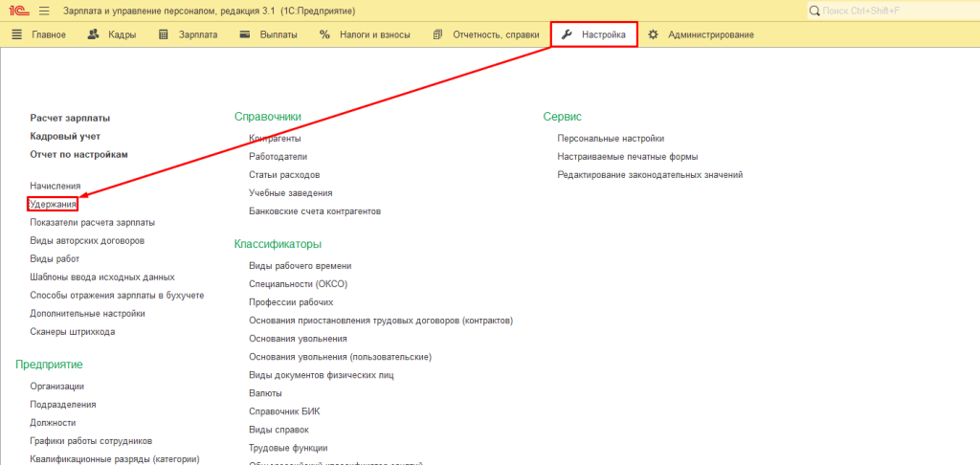Open Расчет зарплаты settings
The image size is (980, 465).
click(x=70, y=118)
